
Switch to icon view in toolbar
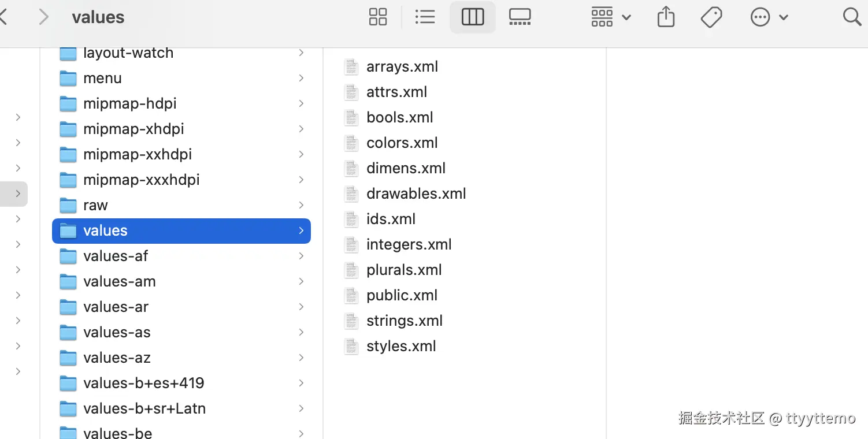(378, 17)
